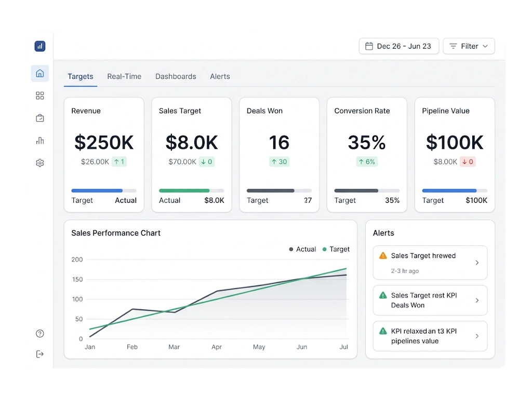Screen dimensions: 532x397
Task: Click the Pipeline Value blue progress bar
Action: pos(455,190)
